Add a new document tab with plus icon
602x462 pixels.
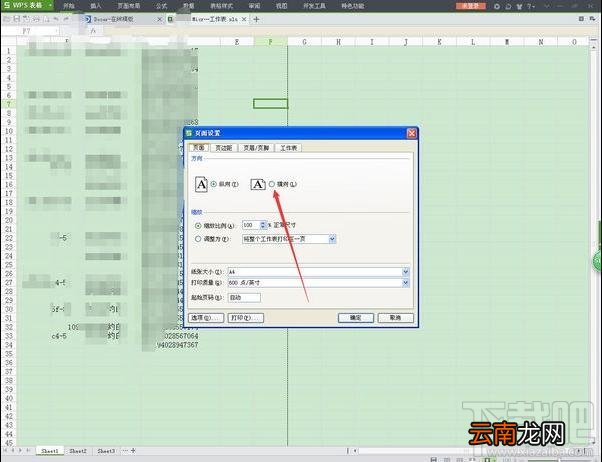256,19
